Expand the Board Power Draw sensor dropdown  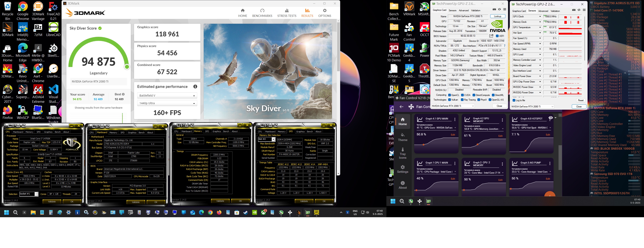(x=540, y=76)
